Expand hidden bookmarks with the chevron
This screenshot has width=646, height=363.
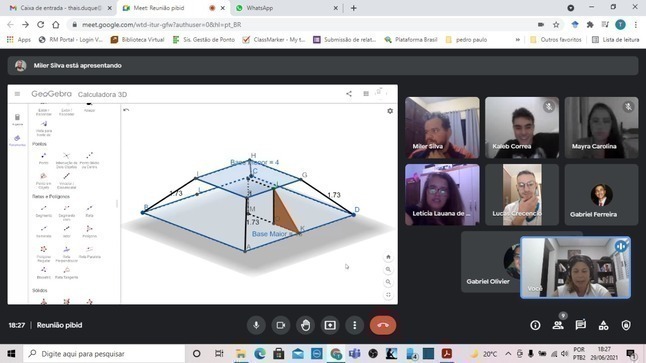pyautogui.click(x=517, y=40)
